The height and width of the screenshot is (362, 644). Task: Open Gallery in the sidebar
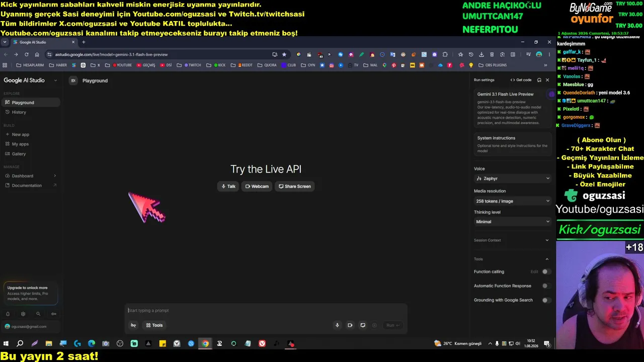click(x=30, y=154)
